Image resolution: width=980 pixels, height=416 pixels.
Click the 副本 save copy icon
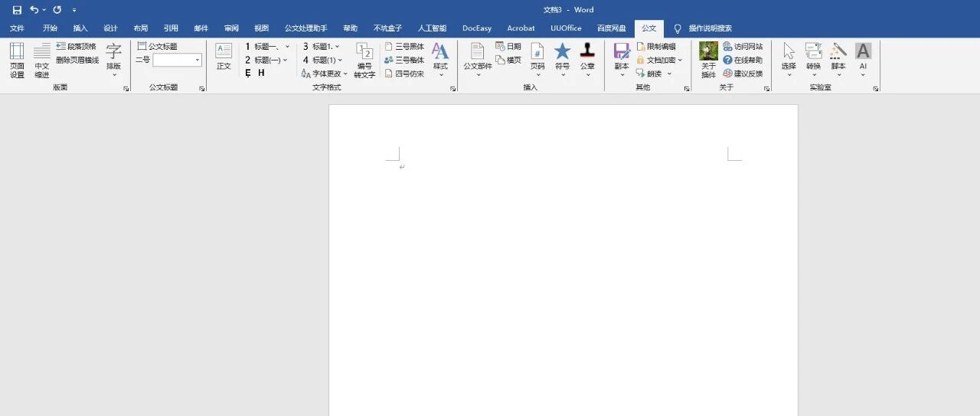tap(622, 60)
